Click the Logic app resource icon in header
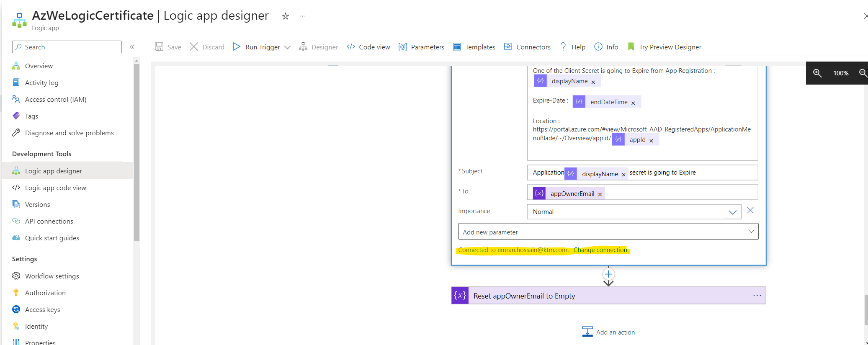The image size is (868, 345). coord(19,20)
